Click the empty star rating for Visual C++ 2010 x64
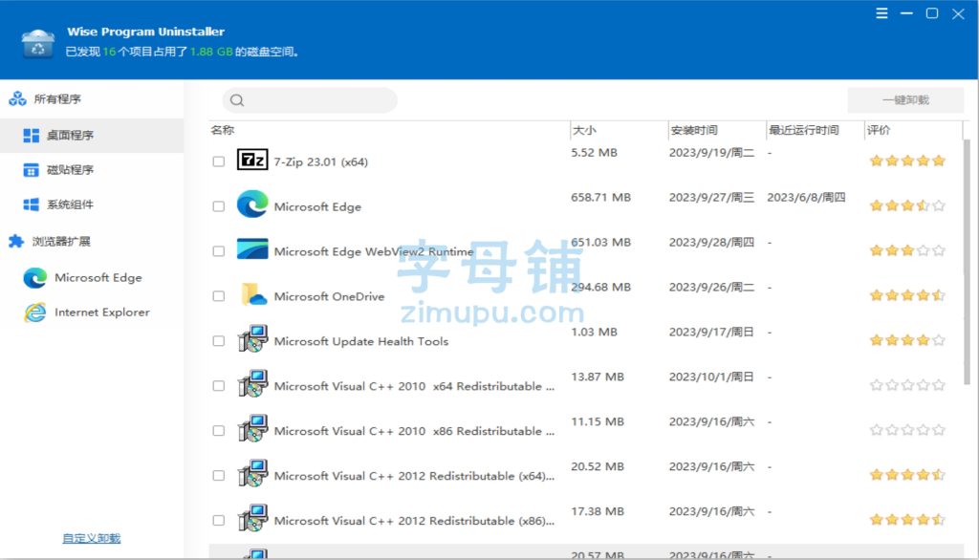Screen dimensions: 979x560 click(x=907, y=386)
